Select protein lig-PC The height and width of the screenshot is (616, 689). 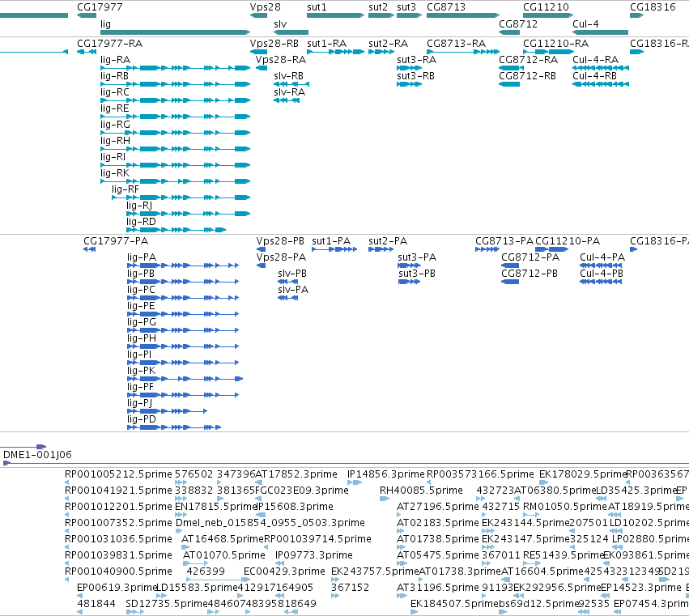click(183, 298)
